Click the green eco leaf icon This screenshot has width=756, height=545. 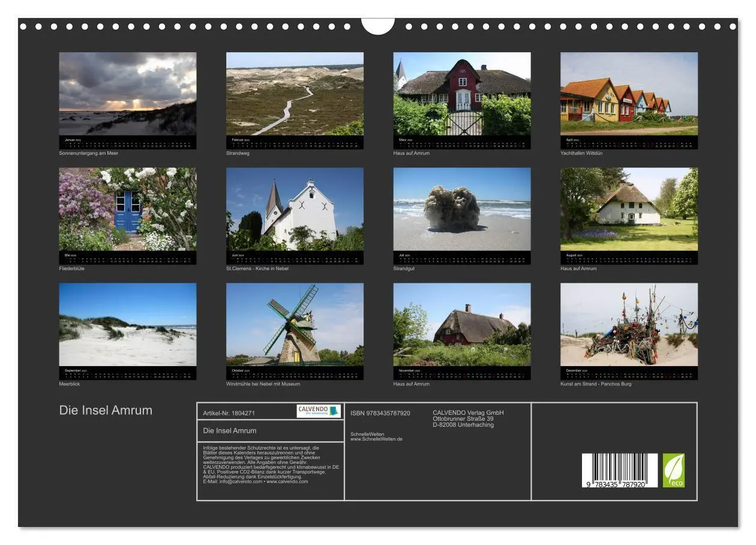[673, 470]
